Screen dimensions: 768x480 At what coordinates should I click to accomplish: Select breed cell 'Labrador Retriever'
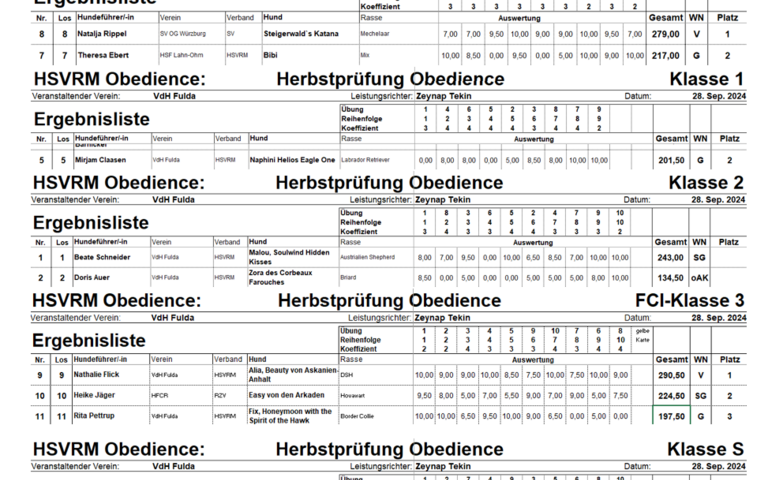(365, 160)
